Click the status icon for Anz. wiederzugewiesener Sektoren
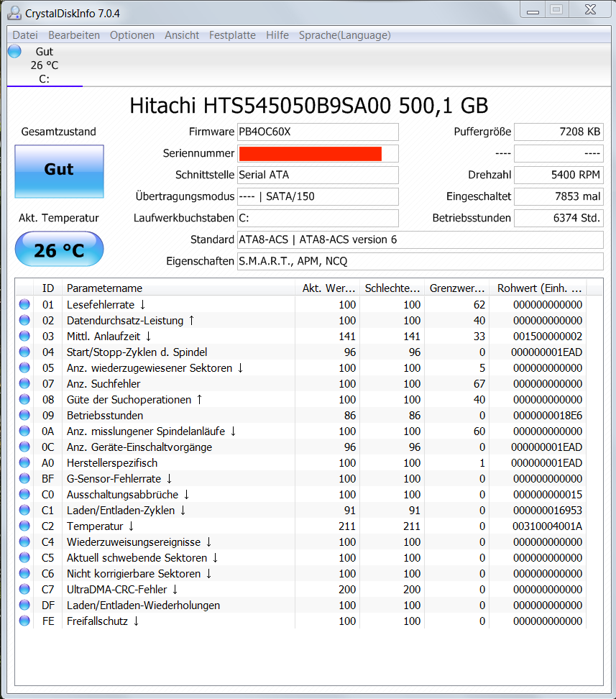 (24, 367)
